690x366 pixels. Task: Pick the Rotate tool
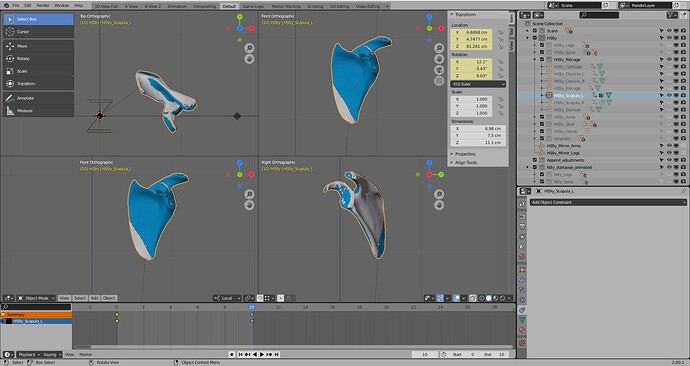coord(38,59)
